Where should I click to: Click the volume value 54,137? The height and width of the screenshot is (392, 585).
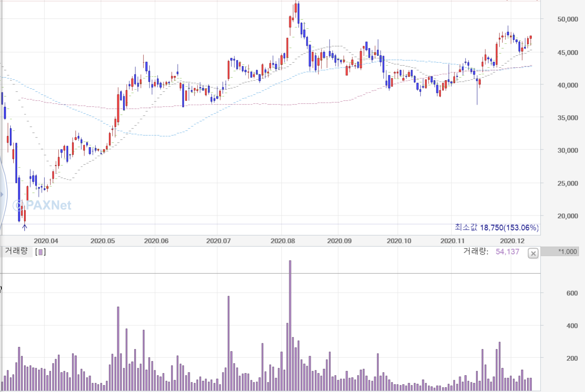[x=507, y=251]
